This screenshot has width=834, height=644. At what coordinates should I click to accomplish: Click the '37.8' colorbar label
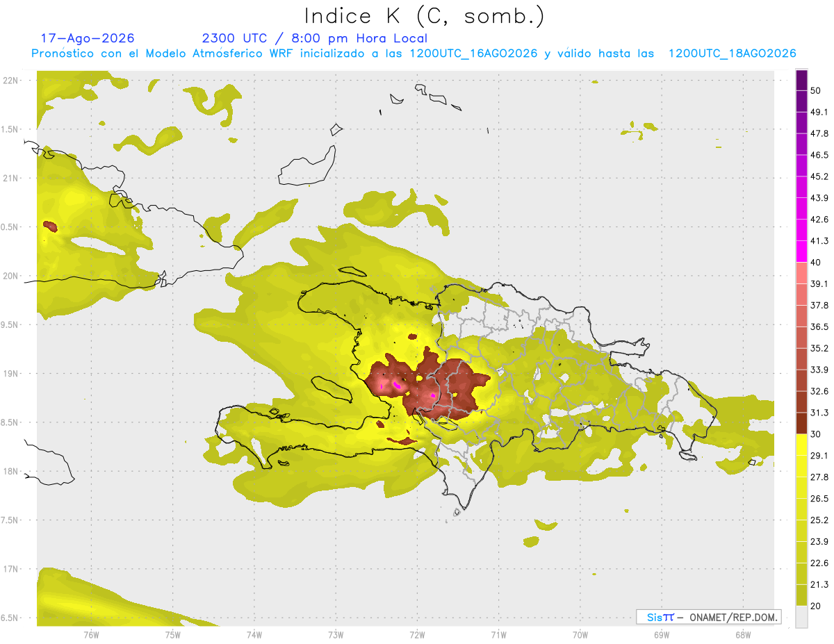point(819,305)
